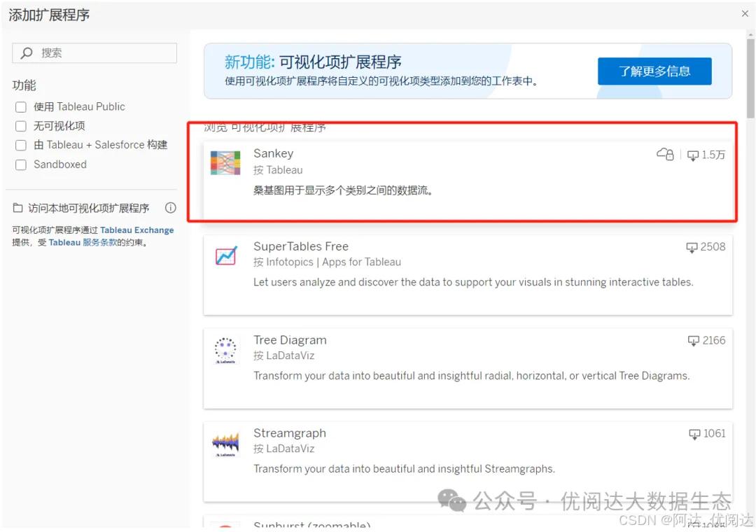
Task: Click Sankey download count icon
Action: click(x=693, y=155)
